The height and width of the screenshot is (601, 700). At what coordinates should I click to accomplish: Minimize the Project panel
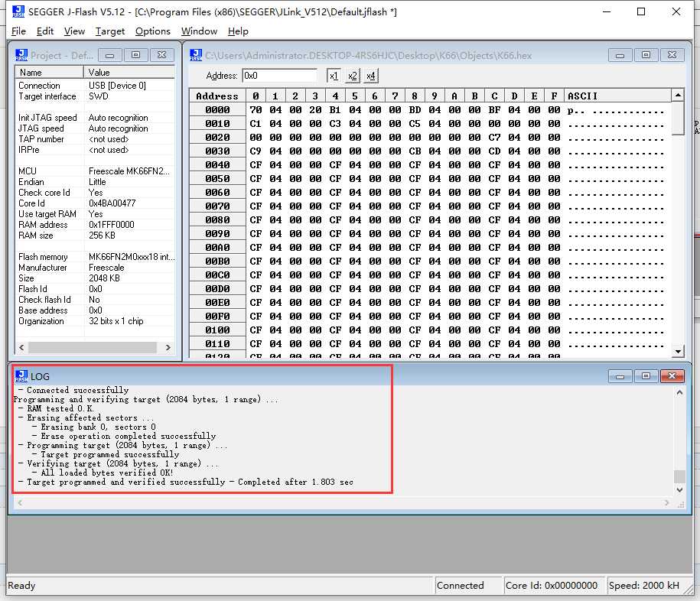(x=109, y=55)
